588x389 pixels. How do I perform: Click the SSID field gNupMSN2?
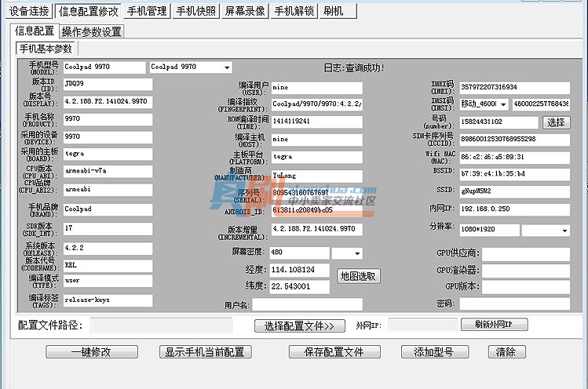pos(514,192)
